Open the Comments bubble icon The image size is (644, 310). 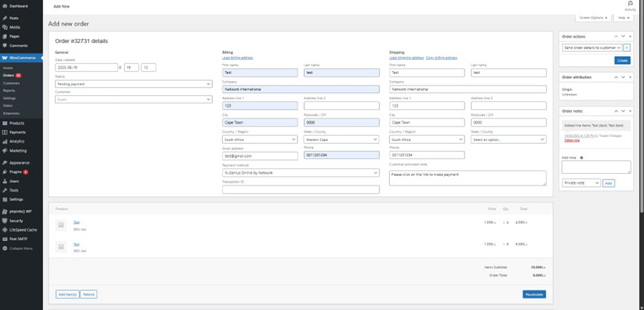5,46
